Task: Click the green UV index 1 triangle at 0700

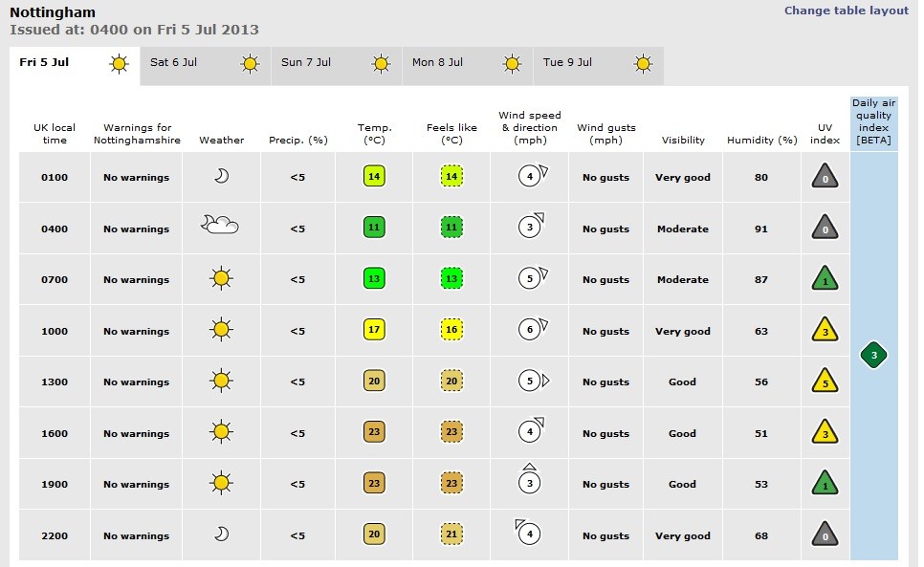Action: click(825, 279)
